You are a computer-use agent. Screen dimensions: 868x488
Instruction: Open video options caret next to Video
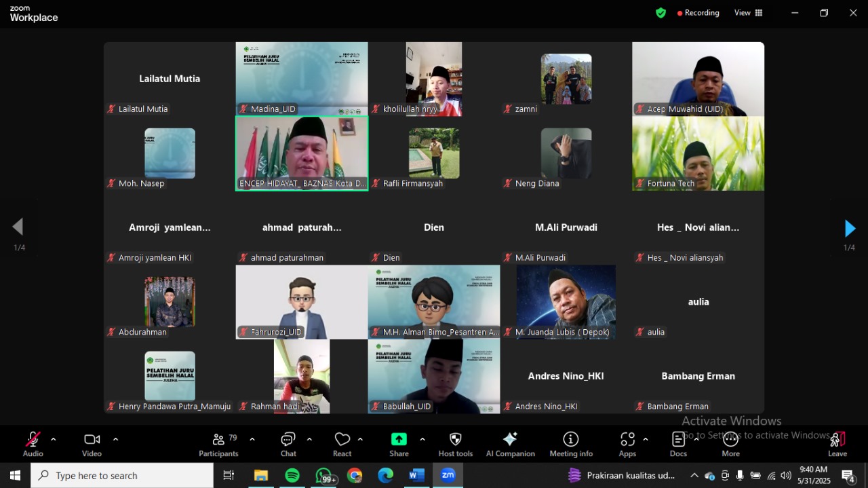pyautogui.click(x=115, y=439)
